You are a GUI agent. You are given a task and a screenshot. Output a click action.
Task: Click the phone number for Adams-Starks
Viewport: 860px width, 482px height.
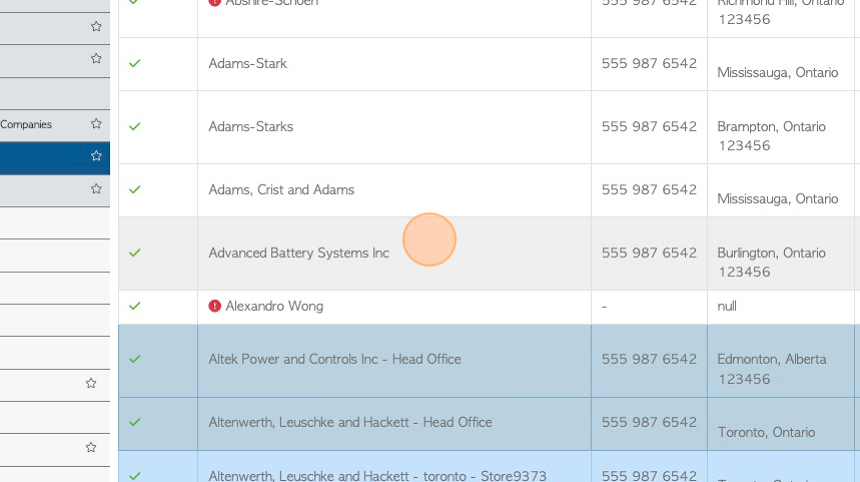649,127
